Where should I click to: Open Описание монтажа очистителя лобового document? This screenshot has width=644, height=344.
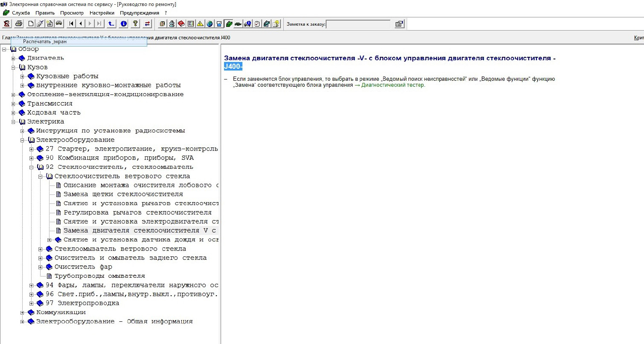click(141, 185)
